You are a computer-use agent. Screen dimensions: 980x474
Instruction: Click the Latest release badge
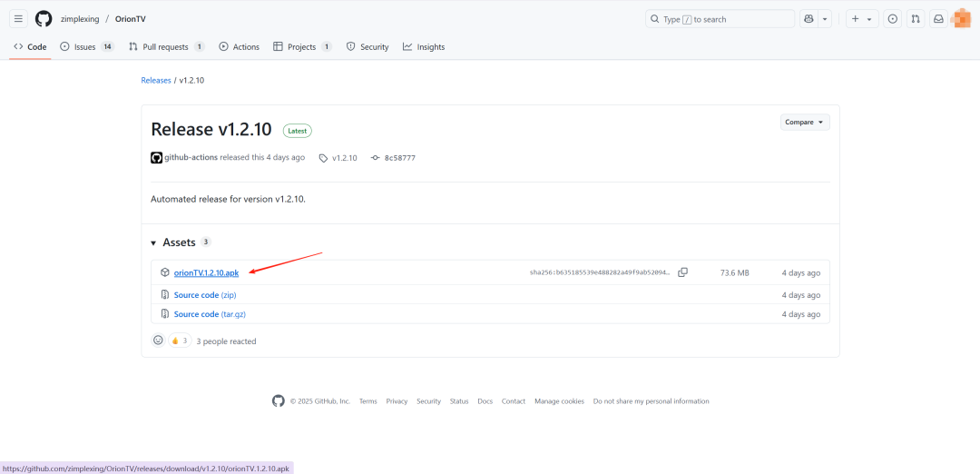[298, 131]
